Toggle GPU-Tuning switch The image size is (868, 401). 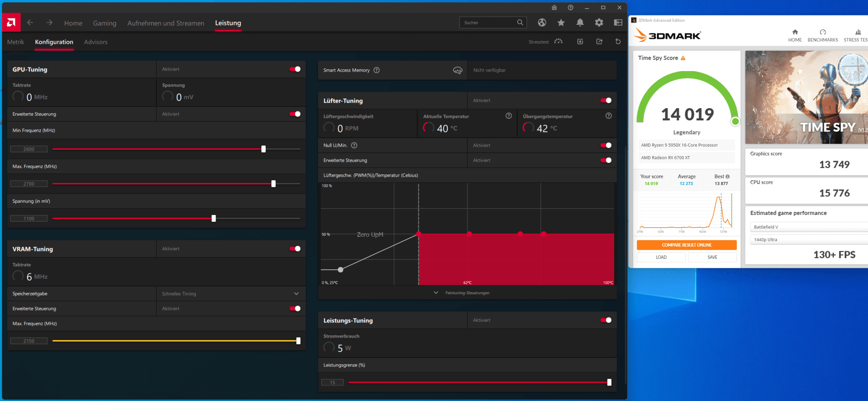(295, 69)
